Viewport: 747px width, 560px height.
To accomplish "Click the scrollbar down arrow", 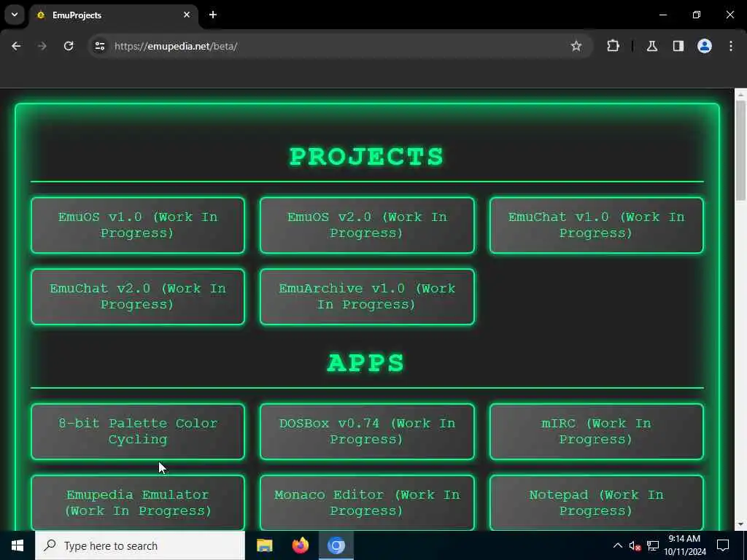I will 740,524.
